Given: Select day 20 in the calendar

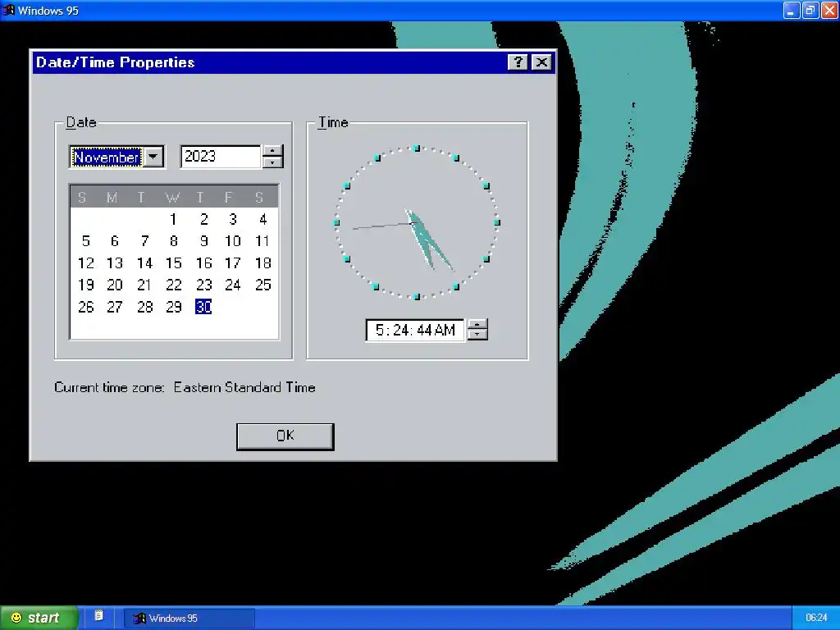Looking at the screenshot, I should click(115, 285).
